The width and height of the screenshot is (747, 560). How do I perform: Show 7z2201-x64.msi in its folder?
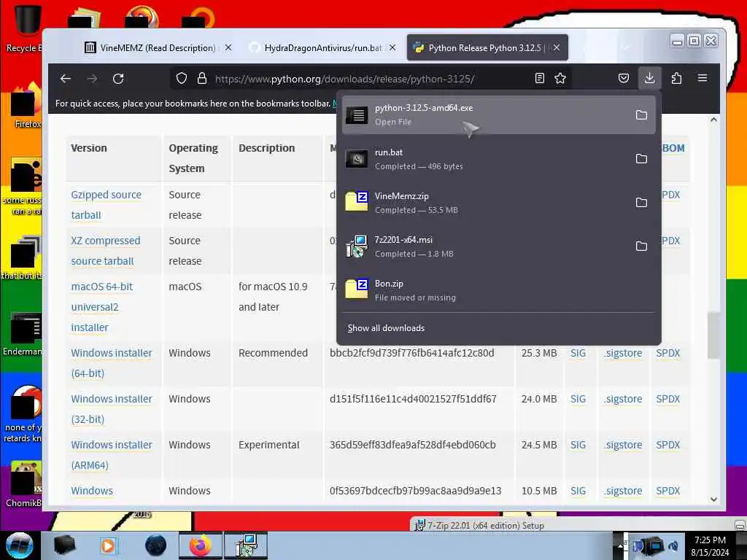point(641,246)
